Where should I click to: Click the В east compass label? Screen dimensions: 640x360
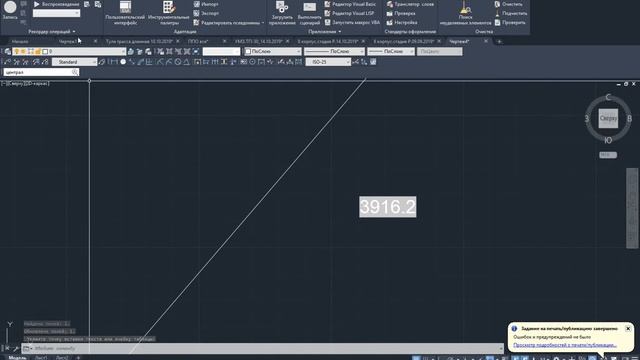pyautogui.click(x=629, y=118)
